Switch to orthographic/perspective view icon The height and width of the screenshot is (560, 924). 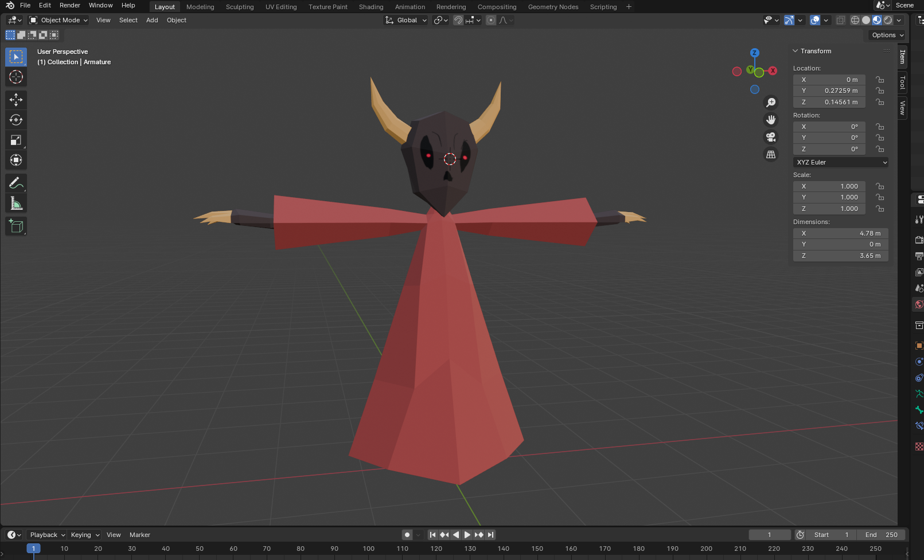[771, 154]
